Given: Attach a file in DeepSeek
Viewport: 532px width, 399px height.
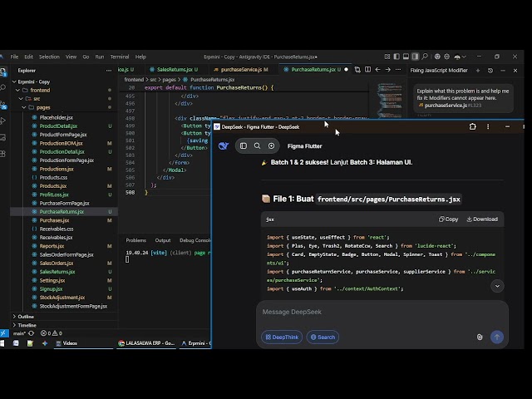Looking at the screenshot, I should (x=480, y=337).
